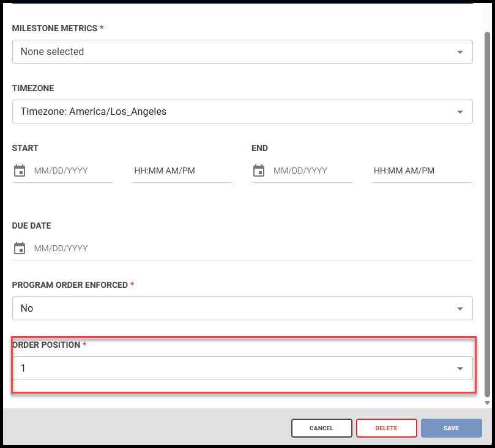The width and height of the screenshot is (495, 448).
Task: Open the America/Los_Angeles timezone dropdown
Action: (x=233, y=112)
